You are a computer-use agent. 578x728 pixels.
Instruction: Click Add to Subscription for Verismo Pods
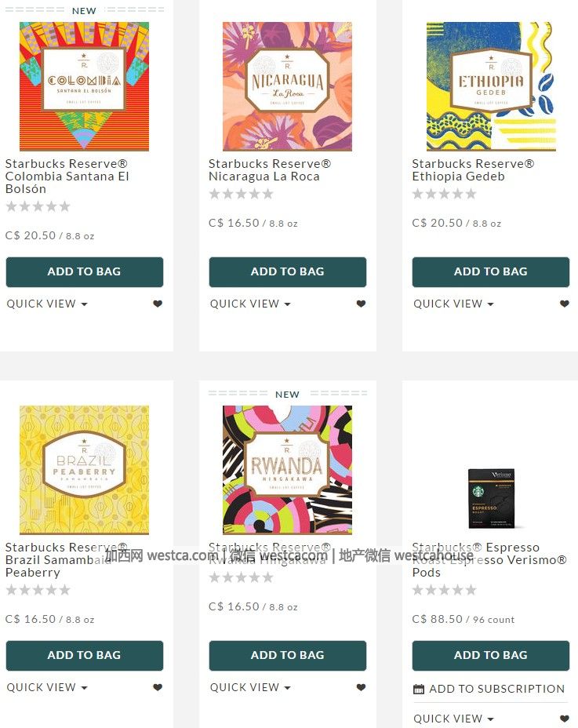496,689
